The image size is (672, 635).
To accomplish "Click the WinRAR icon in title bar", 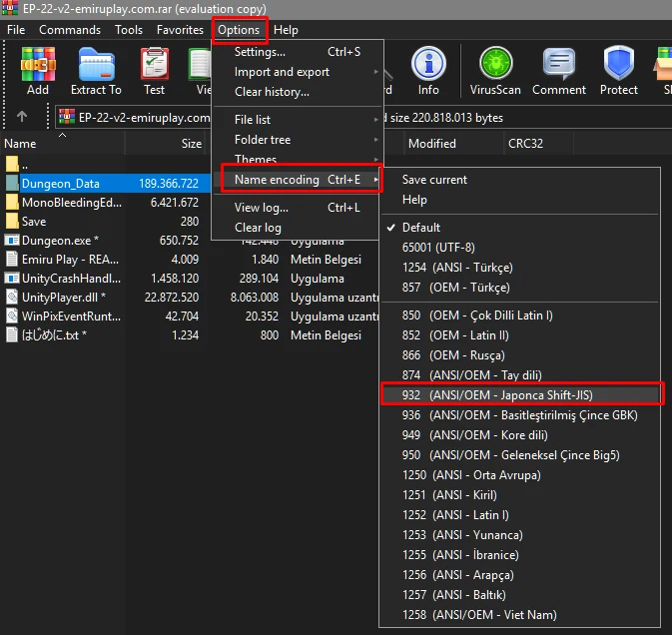I will click(10, 8).
